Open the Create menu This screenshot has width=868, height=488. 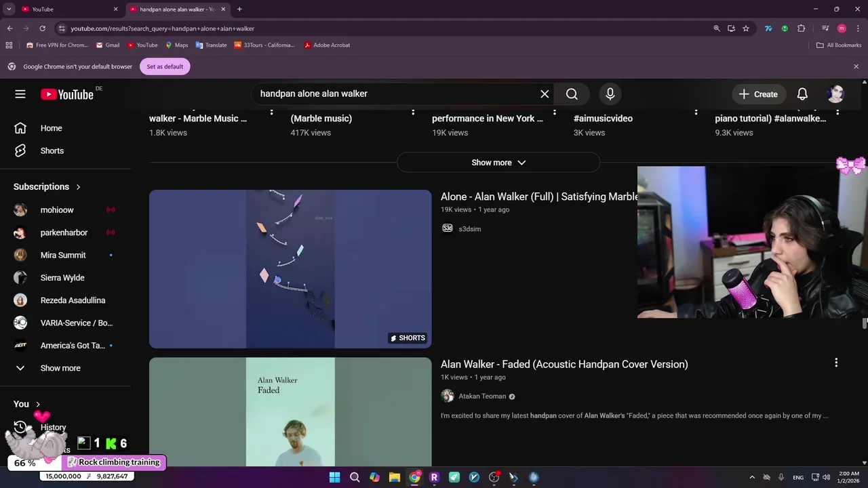coord(758,94)
